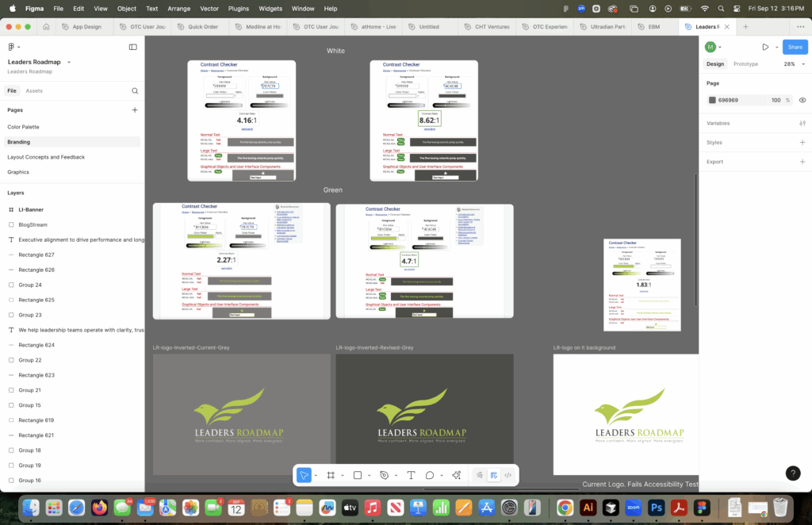Select the Layout Concepts and Feedback page
812x525 pixels.
coord(46,157)
